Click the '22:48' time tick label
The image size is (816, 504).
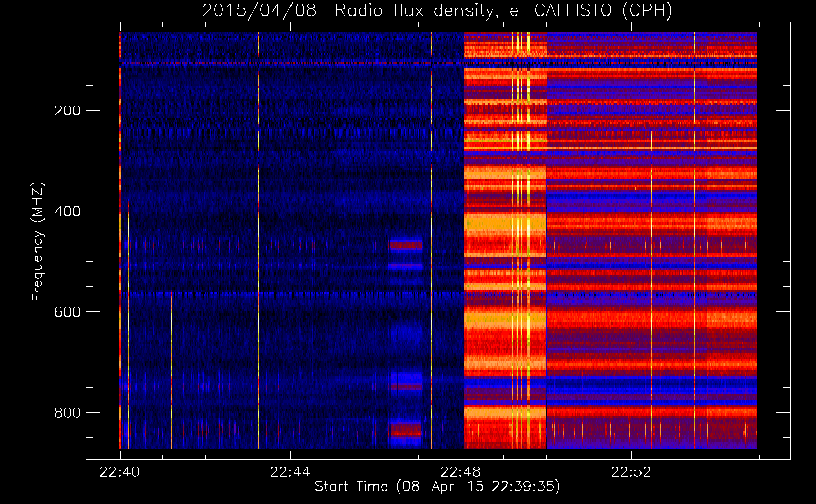point(460,472)
